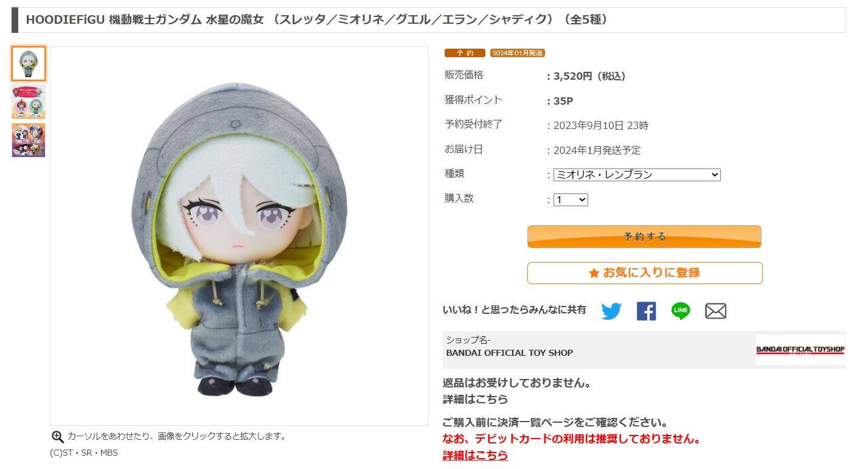Screen dimensions: 868x469
Task: Click the orange 予約 badge
Action: click(465, 53)
